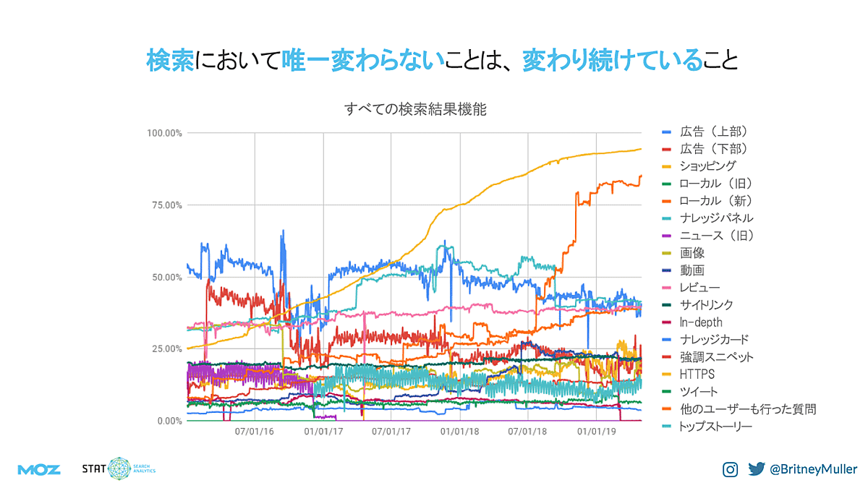
Task: Click the 100.00% y-axis label
Action: coord(164,134)
